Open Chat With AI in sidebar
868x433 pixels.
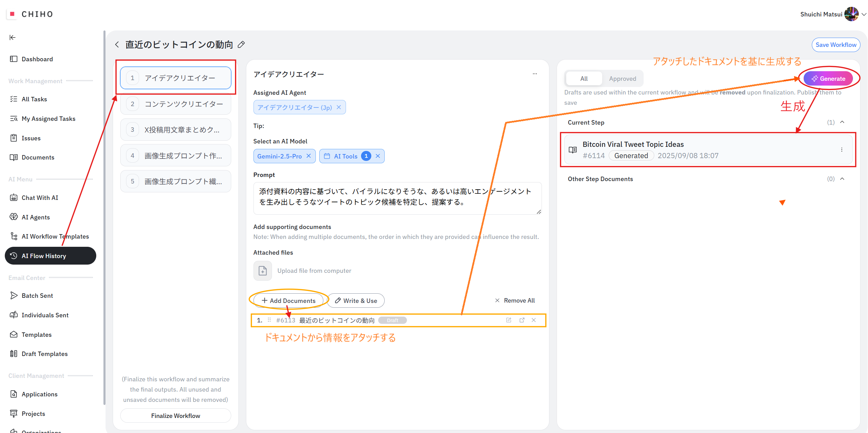click(x=40, y=198)
